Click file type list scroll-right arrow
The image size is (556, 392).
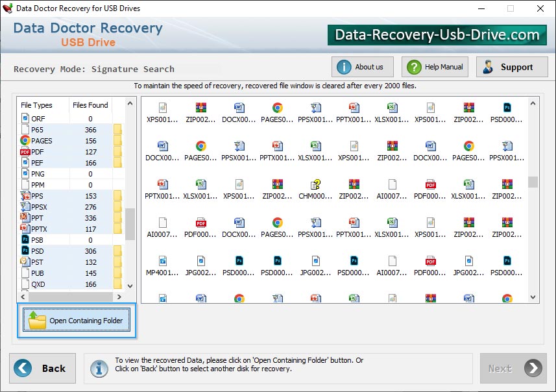[119, 297]
